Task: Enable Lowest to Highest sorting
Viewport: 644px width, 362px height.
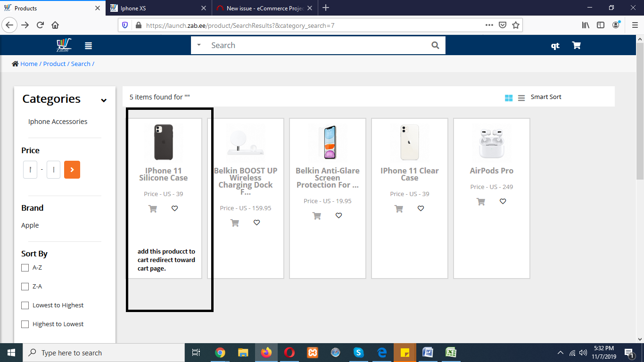Action: pyautogui.click(x=25, y=305)
